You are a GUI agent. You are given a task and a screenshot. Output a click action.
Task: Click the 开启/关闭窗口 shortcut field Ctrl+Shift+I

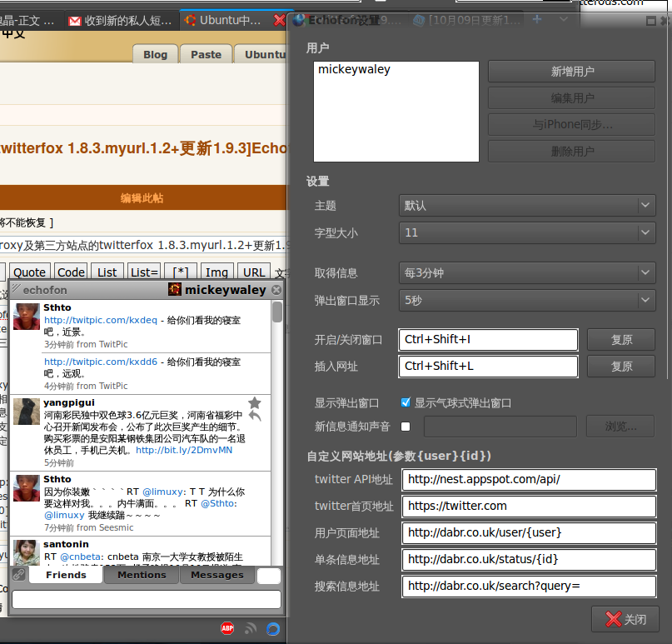tap(488, 340)
